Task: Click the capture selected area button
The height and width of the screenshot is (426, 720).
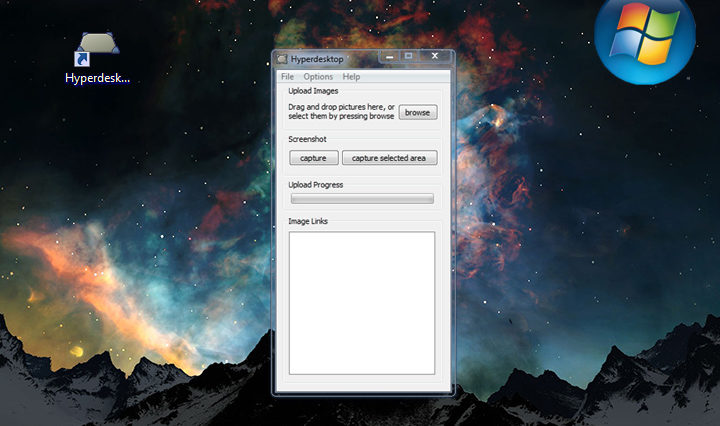Action: [x=389, y=158]
